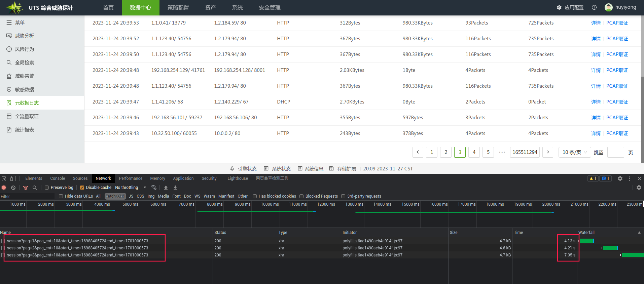
Task: Open Network panel settings gear
Action: tap(639, 188)
